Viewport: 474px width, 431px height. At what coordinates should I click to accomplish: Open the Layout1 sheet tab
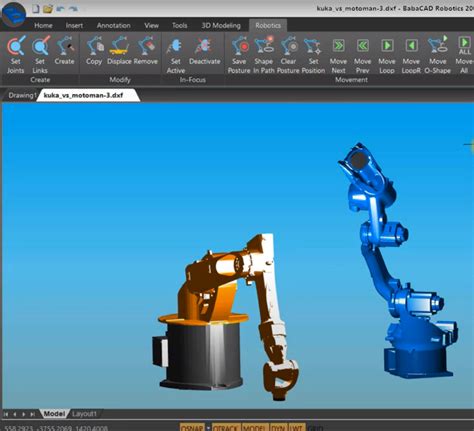[x=84, y=414]
